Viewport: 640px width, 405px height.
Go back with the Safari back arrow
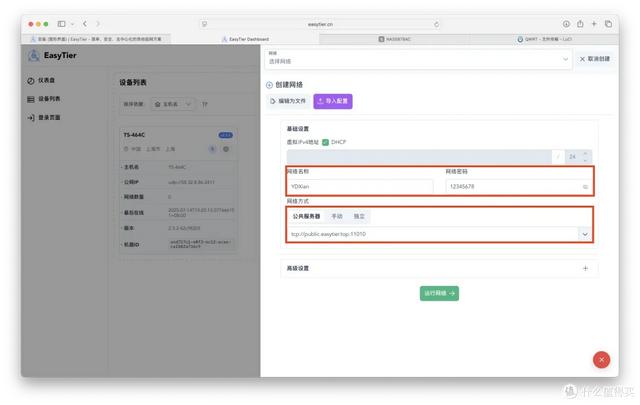pyautogui.click(x=85, y=24)
